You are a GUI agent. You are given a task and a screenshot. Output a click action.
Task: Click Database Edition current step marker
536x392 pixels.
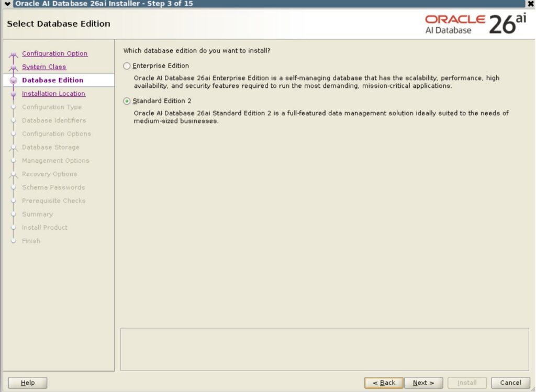coord(13,80)
